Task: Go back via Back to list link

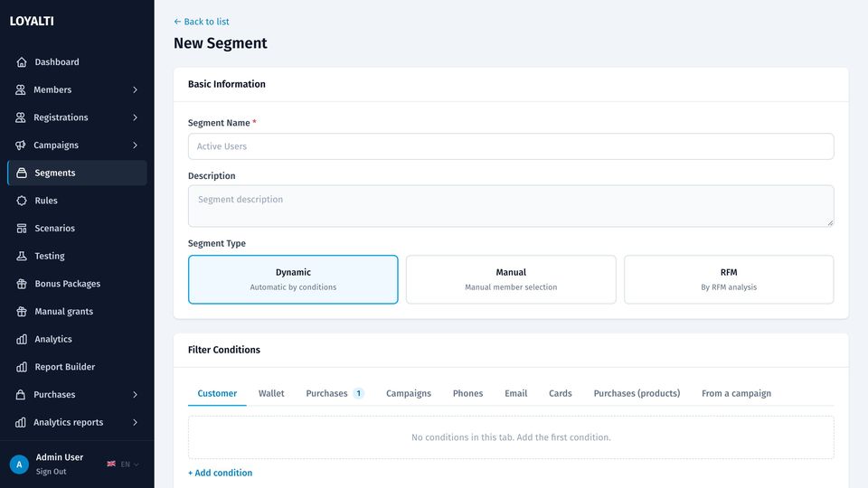Action: point(202,22)
